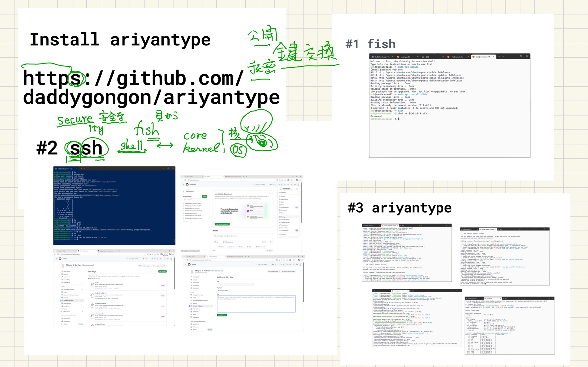This screenshot has height=367, width=588.
Task: Select the fish terminal screenshot under #1 fish
Action: click(450, 105)
